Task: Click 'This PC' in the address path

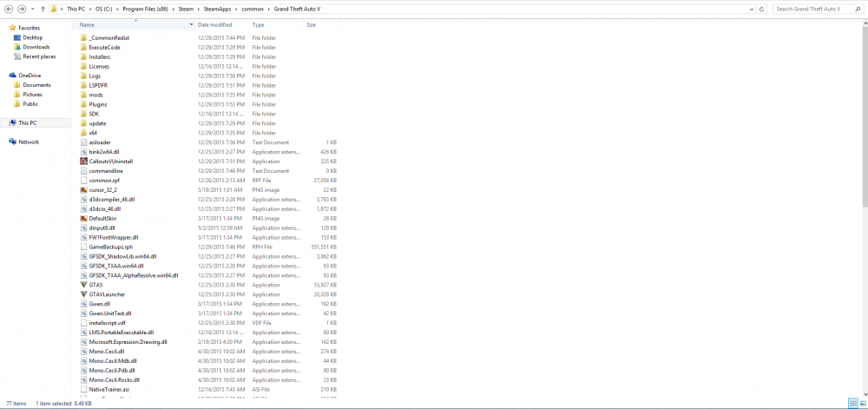Action: [76, 10]
